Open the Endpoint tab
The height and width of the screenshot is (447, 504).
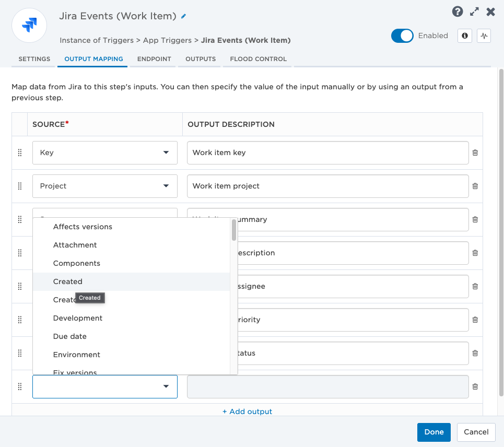(x=154, y=59)
